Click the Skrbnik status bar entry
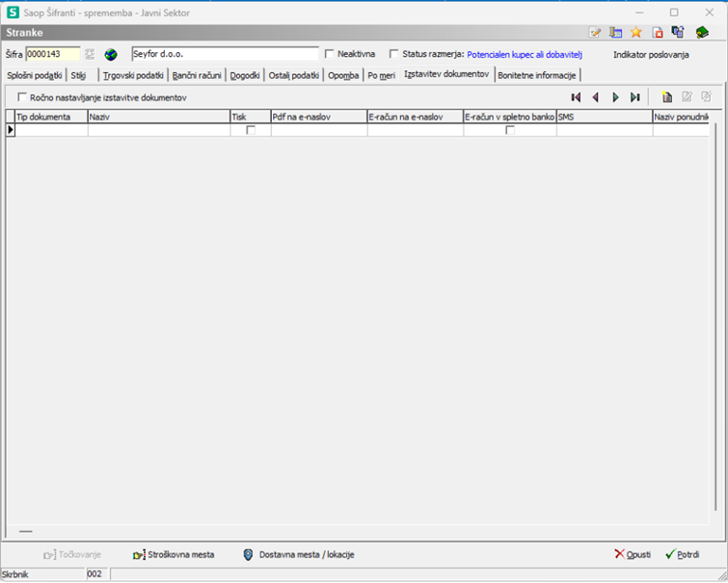Viewport: 728px width, 583px height. coord(43,574)
